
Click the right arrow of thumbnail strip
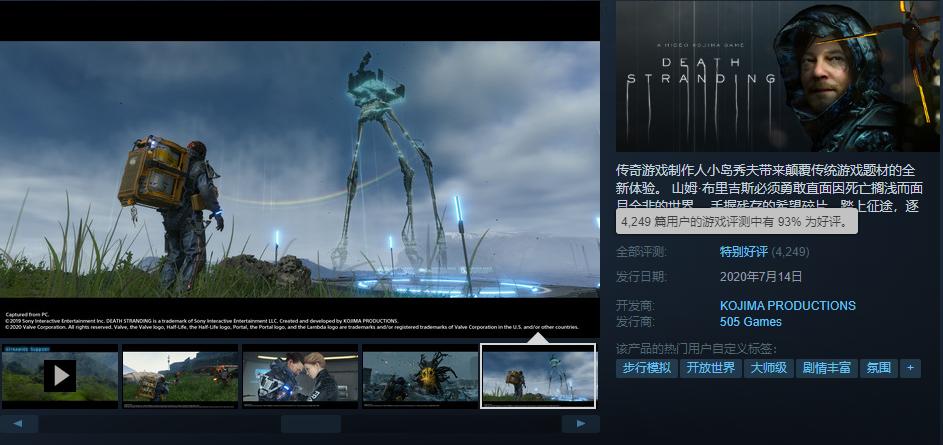pos(580,424)
